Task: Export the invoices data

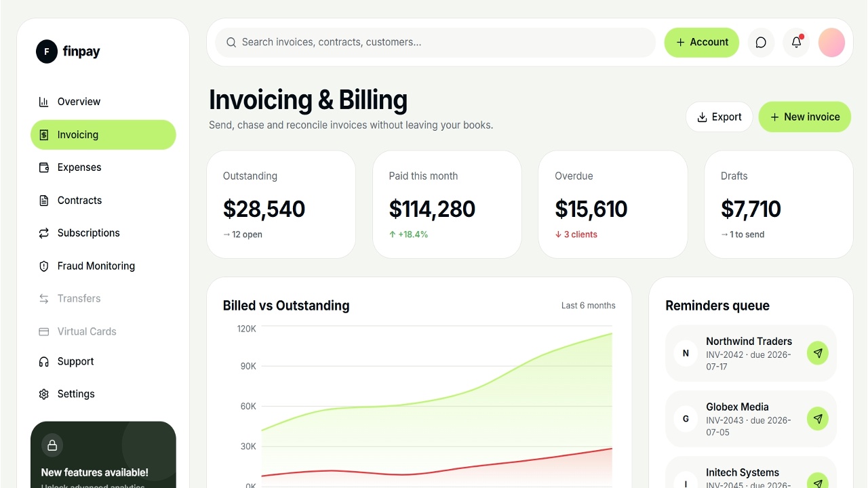Action: click(x=719, y=117)
